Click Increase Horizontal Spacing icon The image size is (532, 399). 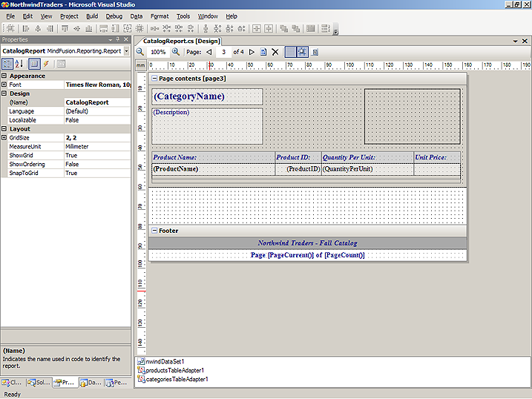pos(167,28)
